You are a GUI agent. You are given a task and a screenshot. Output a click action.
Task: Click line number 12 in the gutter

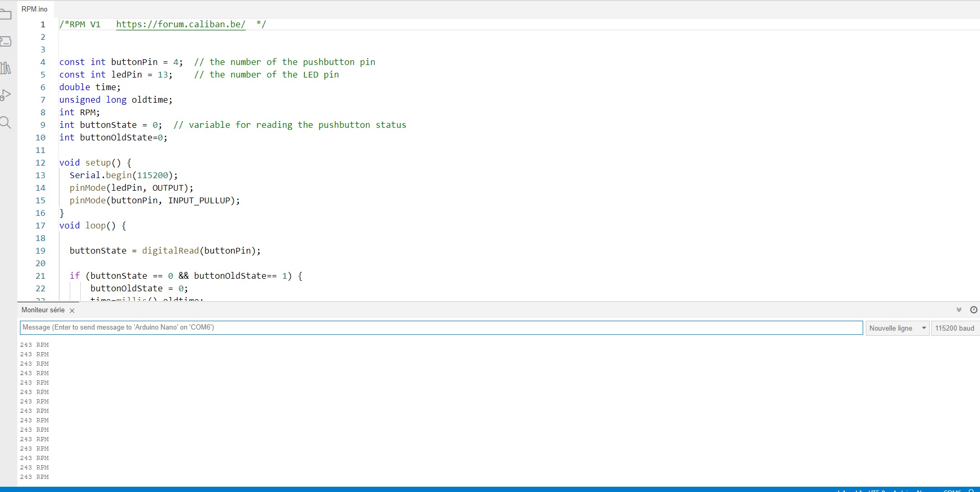(40, 162)
